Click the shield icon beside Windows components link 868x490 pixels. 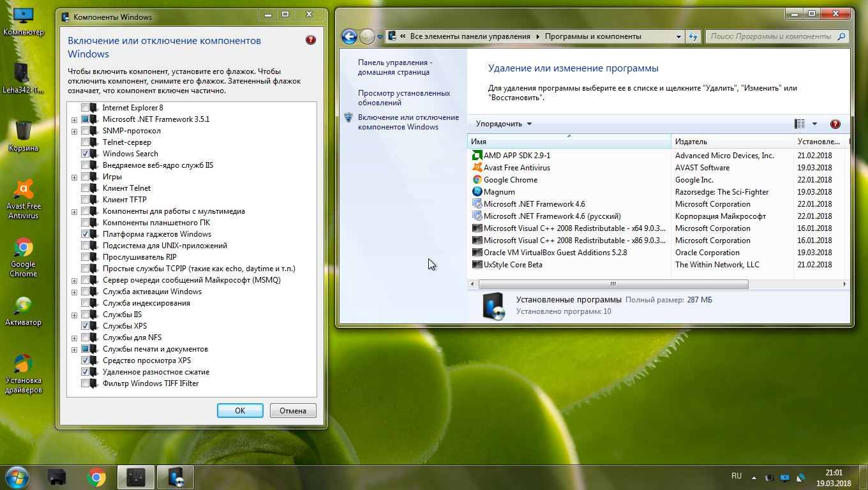click(x=348, y=117)
